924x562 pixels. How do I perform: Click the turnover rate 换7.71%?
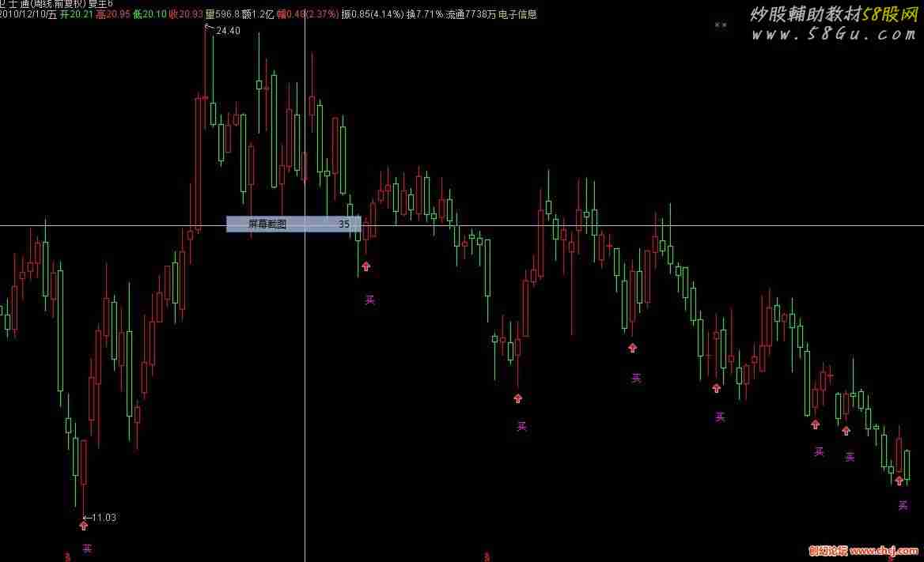coord(424,14)
